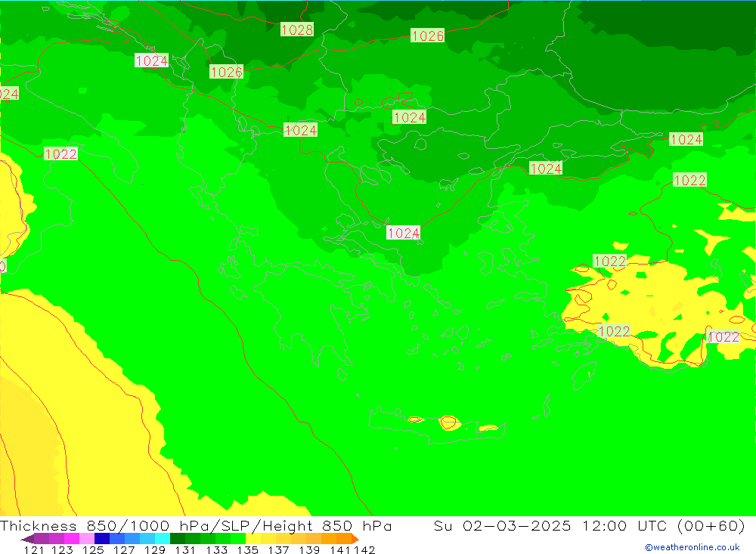Click the 1028 isobar pressure label
756x554 pixels.
tap(297, 29)
